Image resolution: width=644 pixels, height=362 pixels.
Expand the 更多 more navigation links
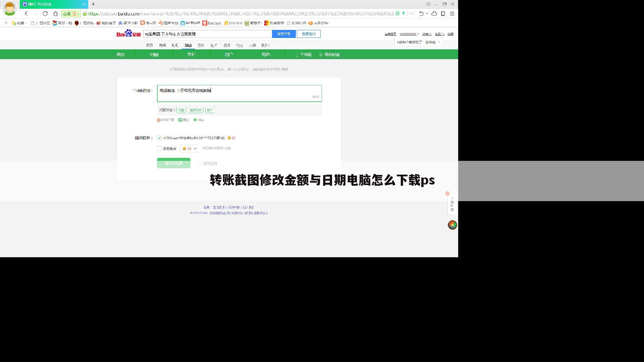[265, 45]
